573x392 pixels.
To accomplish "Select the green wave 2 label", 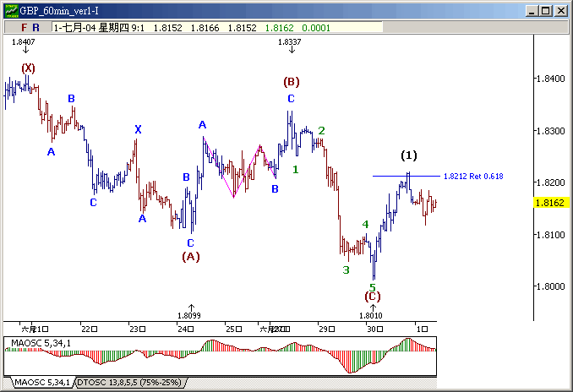I will [x=321, y=130].
